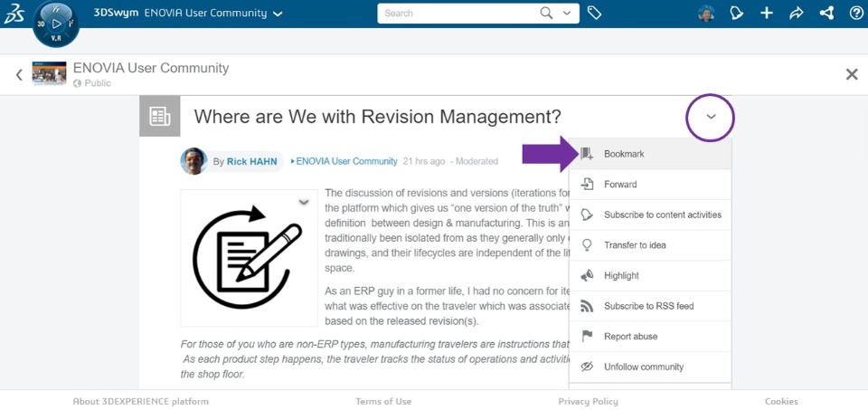Click the Privacy Policy footer link
The width and height of the screenshot is (868, 410).
tap(588, 401)
